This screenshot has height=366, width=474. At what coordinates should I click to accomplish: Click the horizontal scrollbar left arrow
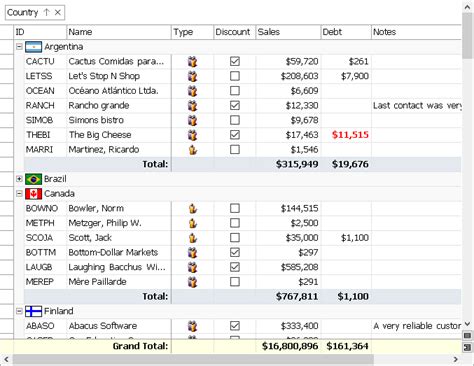[x=6, y=359]
